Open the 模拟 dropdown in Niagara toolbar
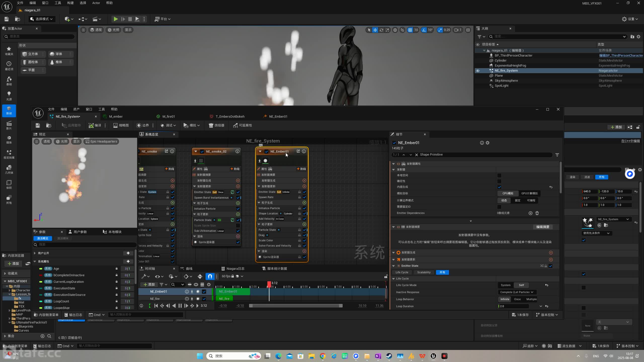Image resolution: width=644 pixels, height=362 pixels. pyautogui.click(x=192, y=125)
